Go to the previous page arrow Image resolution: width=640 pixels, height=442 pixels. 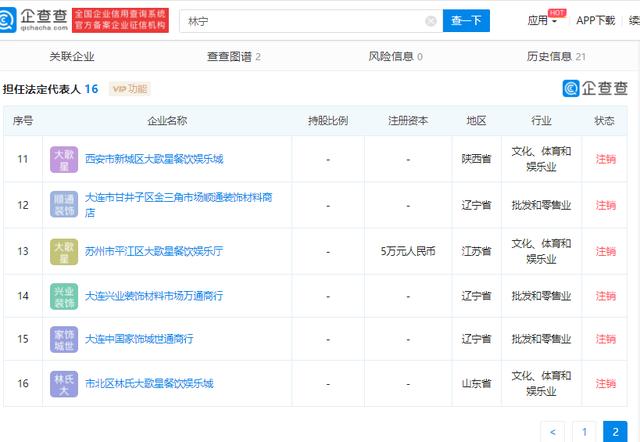click(553, 432)
